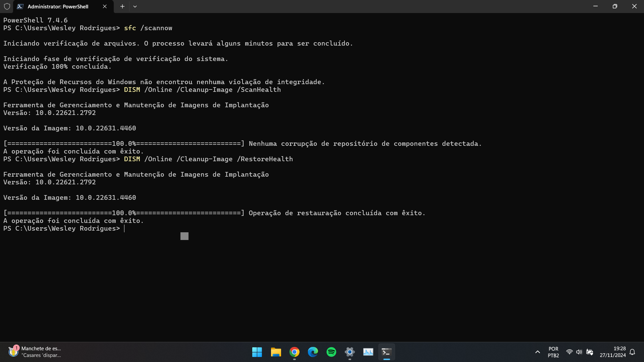Open a new terminal tab
The height and width of the screenshot is (362, 644).
[122, 6]
